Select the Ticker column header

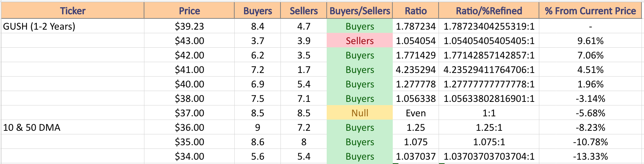[x=73, y=11]
